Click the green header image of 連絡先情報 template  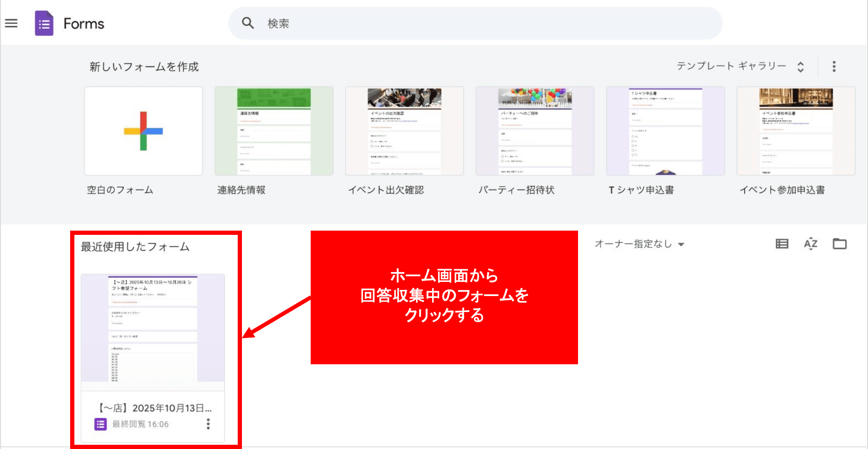coord(273,97)
